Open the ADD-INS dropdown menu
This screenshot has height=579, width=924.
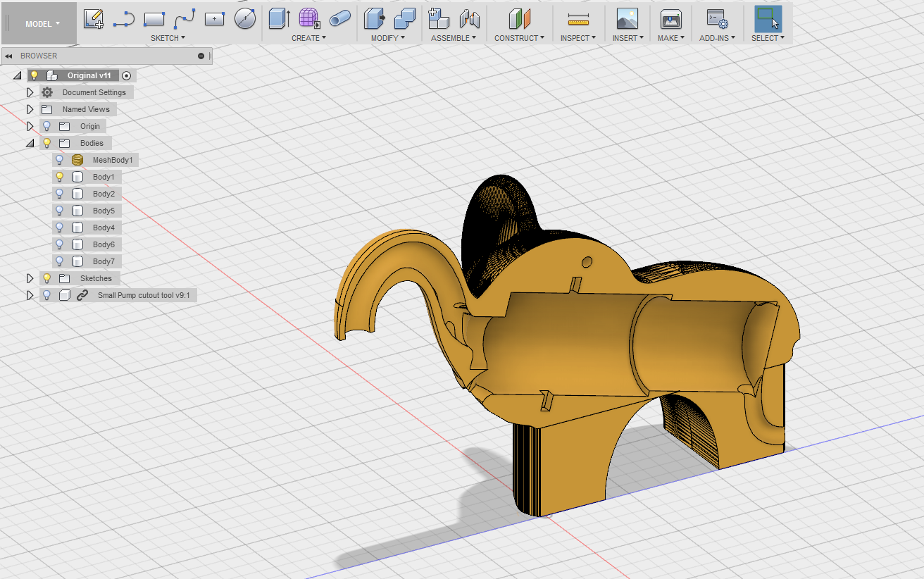[x=717, y=38]
